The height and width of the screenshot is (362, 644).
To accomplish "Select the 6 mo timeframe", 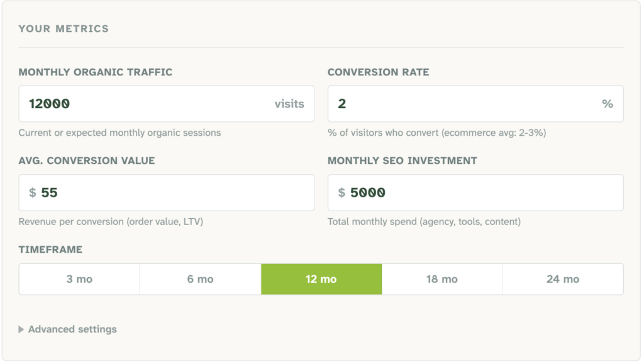I will pyautogui.click(x=200, y=279).
